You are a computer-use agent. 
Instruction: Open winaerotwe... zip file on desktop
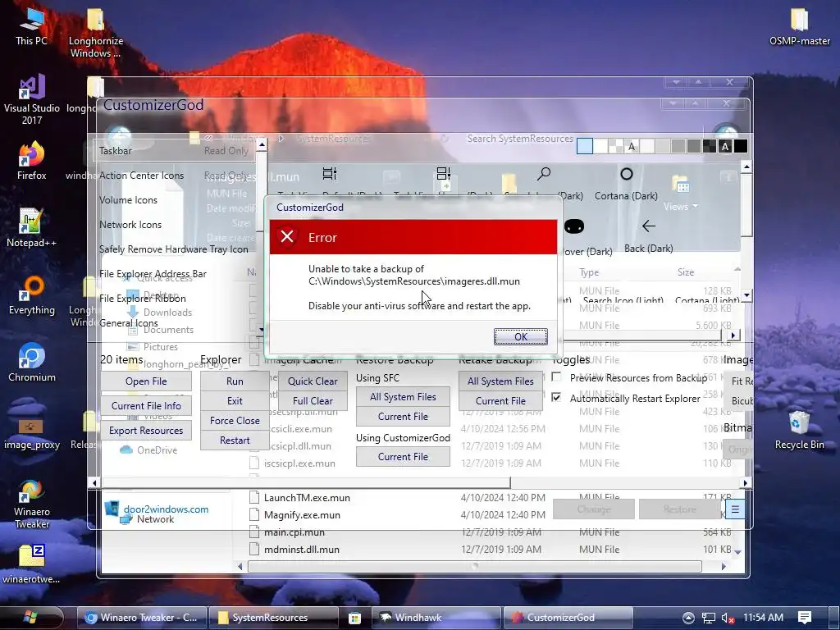point(32,564)
